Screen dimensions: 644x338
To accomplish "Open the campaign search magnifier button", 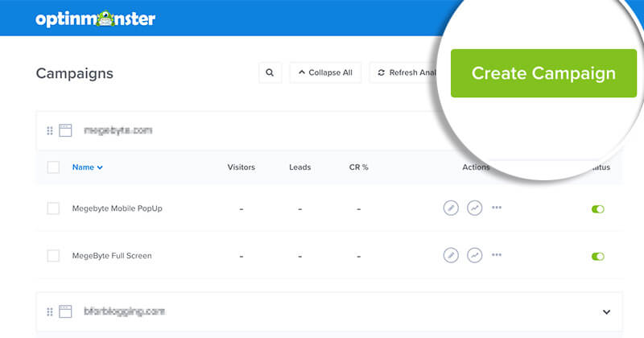I will pos(270,72).
